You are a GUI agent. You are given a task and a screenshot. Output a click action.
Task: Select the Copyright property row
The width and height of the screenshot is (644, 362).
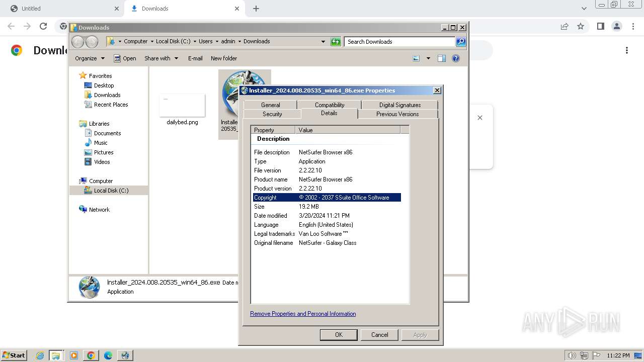[327, 198]
